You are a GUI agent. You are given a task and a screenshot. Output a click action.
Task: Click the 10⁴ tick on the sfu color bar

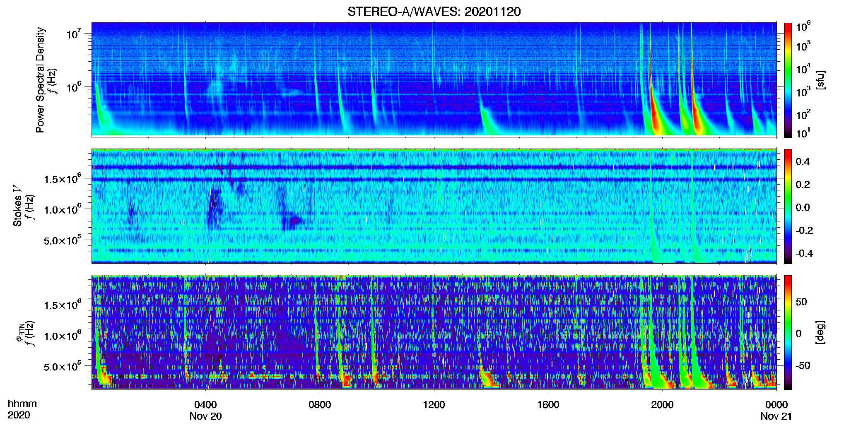pyautogui.click(x=803, y=69)
